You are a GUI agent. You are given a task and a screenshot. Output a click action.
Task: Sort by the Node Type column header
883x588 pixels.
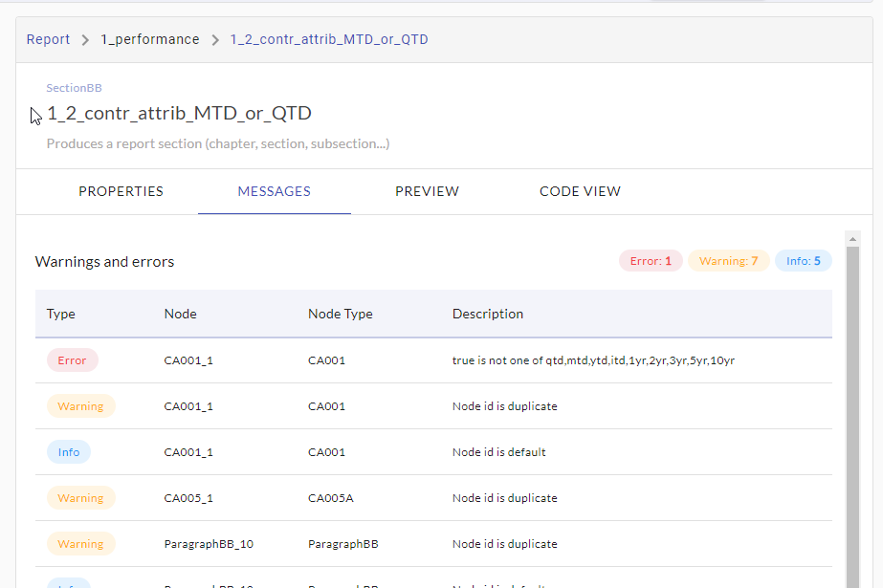click(x=340, y=314)
